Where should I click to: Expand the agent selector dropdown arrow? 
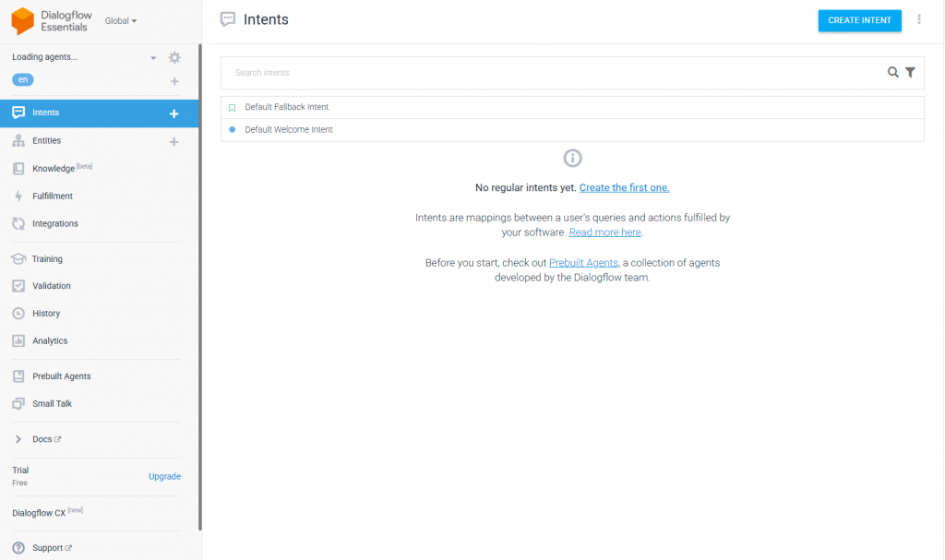pos(153,56)
